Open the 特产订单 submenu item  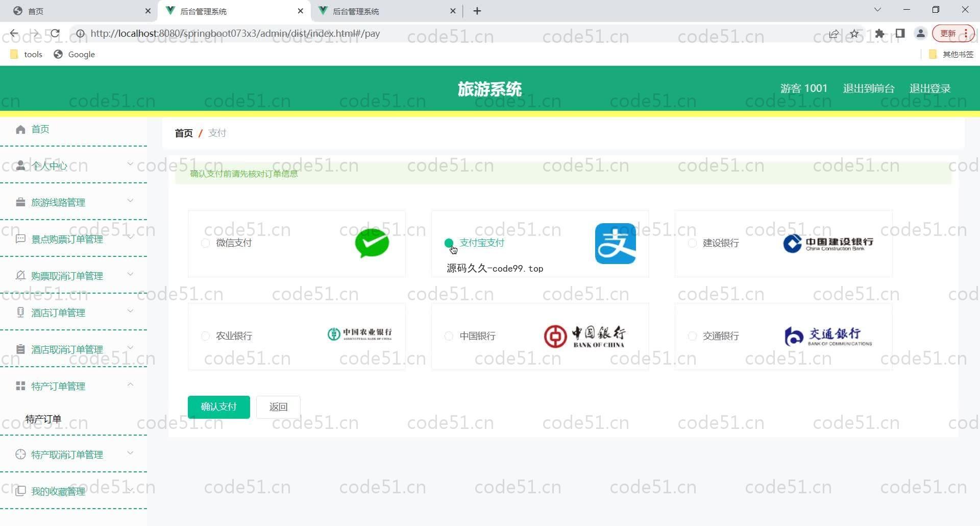[43, 419]
